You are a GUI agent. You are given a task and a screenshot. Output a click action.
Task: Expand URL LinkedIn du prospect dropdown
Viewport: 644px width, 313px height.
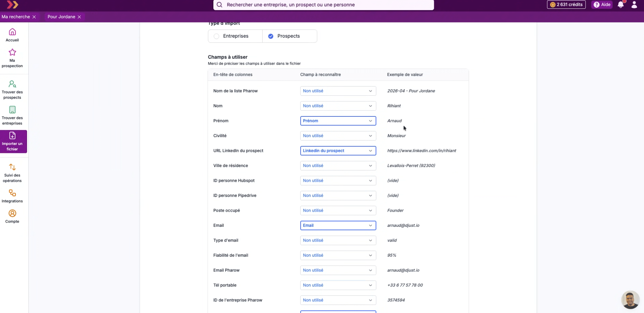(338, 151)
